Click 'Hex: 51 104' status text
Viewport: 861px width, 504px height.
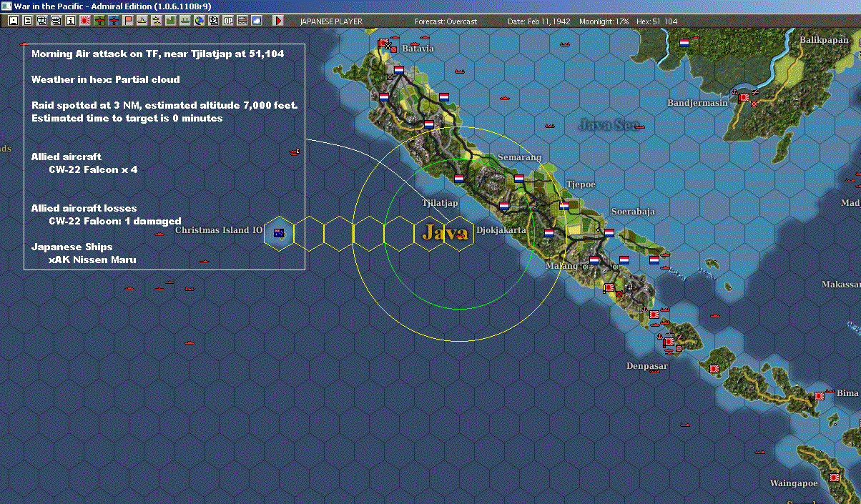pyautogui.click(x=656, y=21)
